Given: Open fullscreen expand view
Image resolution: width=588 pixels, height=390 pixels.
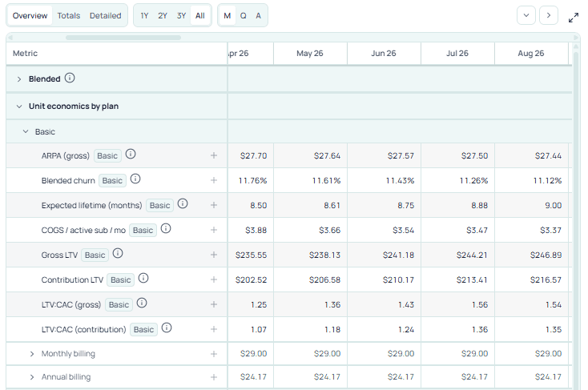Looking at the screenshot, I should coord(574,18).
